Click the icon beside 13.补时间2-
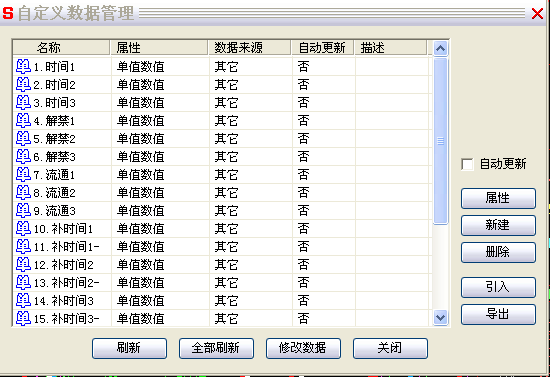The height and width of the screenshot is (377, 550). click(x=24, y=283)
